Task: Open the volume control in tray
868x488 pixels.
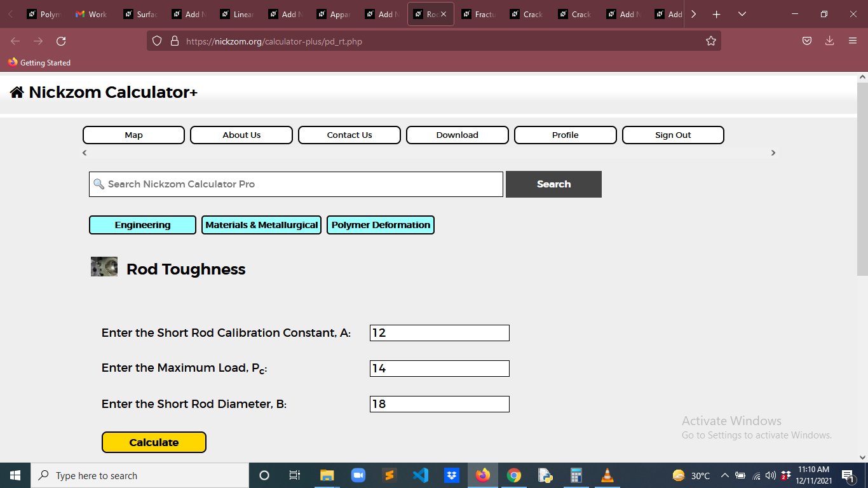Action: point(770,475)
